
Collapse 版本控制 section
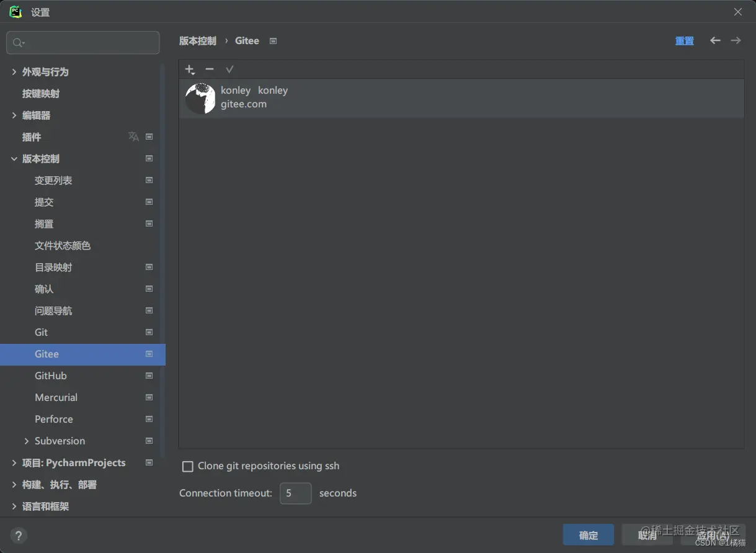pyautogui.click(x=14, y=159)
